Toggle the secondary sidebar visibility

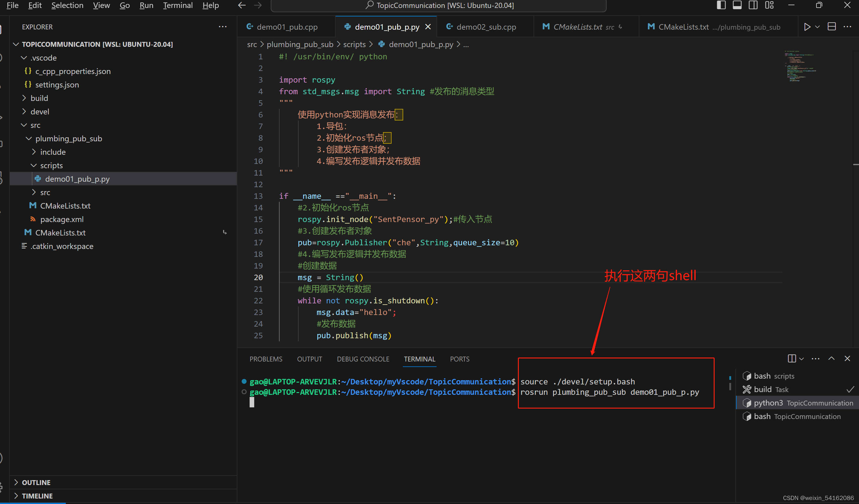point(753,5)
